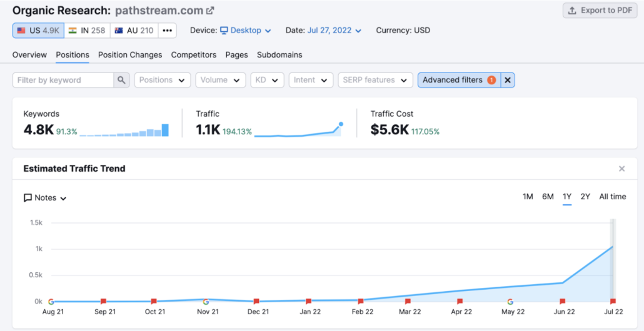Image resolution: width=644 pixels, height=331 pixels.
Task: Click the Traffic Cost $5.6K value
Action: point(390,130)
